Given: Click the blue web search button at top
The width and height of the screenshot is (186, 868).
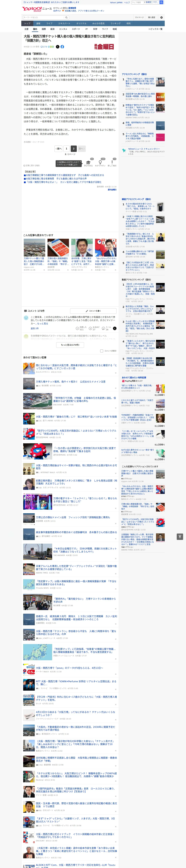Looking at the screenshot, I should 161,2.
